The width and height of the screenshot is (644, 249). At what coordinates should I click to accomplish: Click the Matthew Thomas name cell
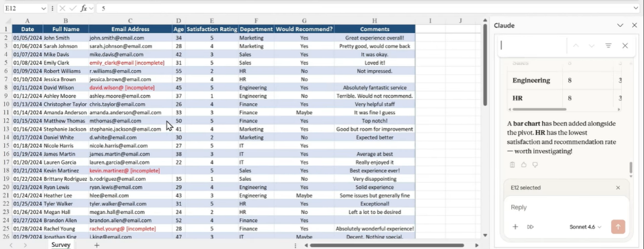coord(66,121)
